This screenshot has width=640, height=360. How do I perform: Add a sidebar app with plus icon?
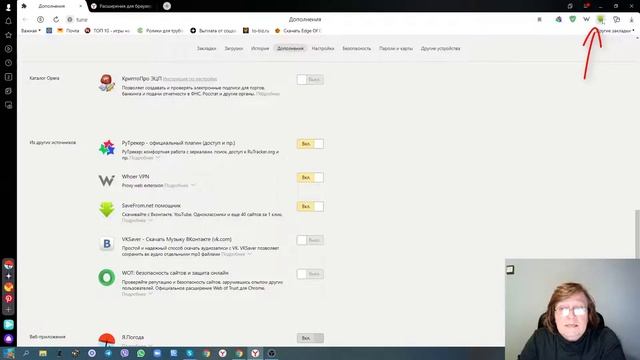9,309
